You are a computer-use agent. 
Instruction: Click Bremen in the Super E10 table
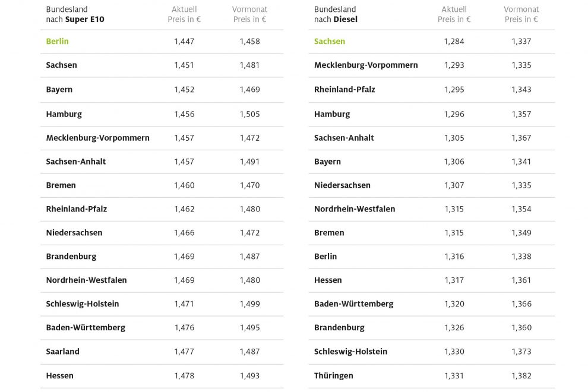click(x=61, y=185)
